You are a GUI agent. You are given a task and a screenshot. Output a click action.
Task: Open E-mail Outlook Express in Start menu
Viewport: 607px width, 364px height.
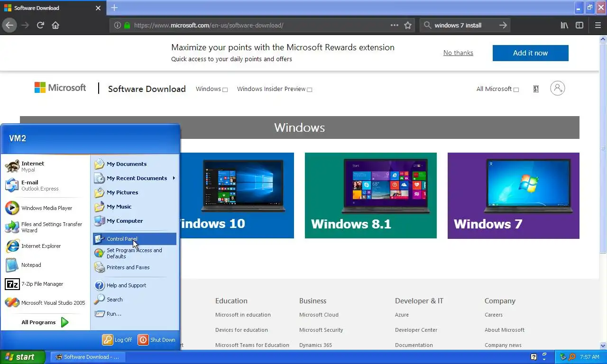[46, 185]
